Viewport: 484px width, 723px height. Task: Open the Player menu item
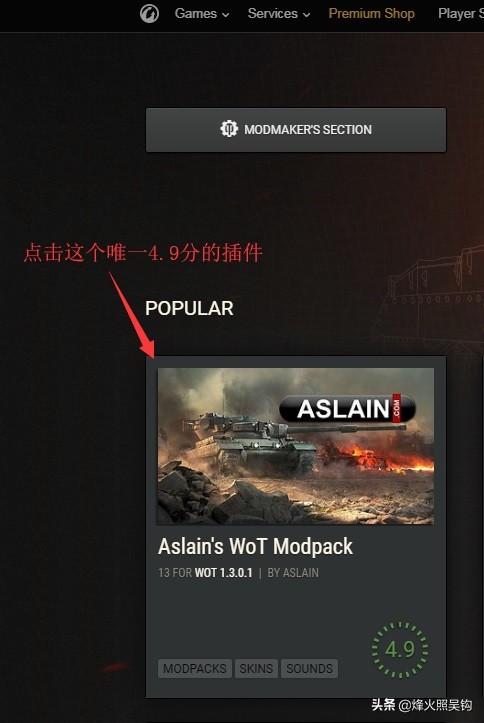pos(460,13)
